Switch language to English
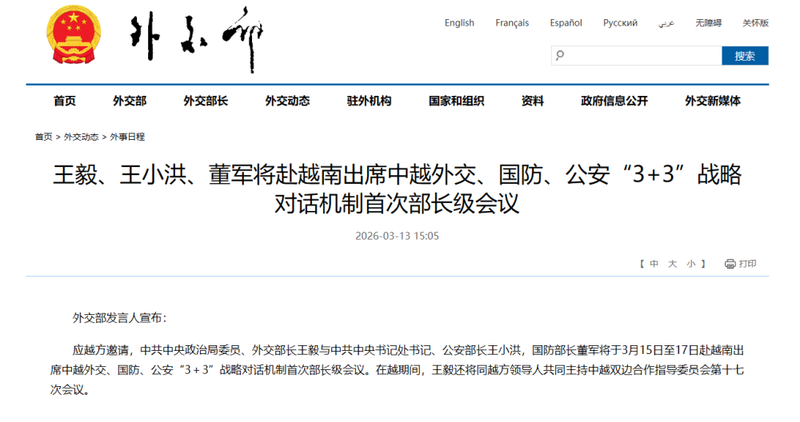This screenshot has height=422, width=800. point(459,23)
